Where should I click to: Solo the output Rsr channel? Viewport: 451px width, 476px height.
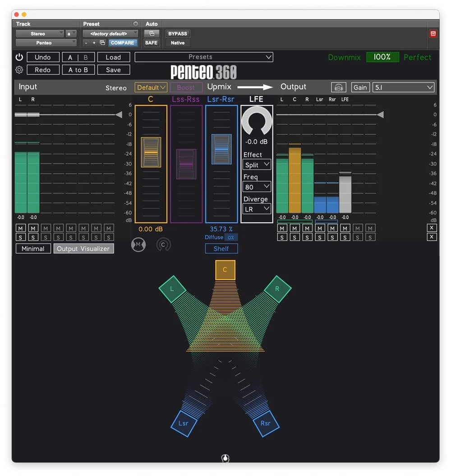332,238
